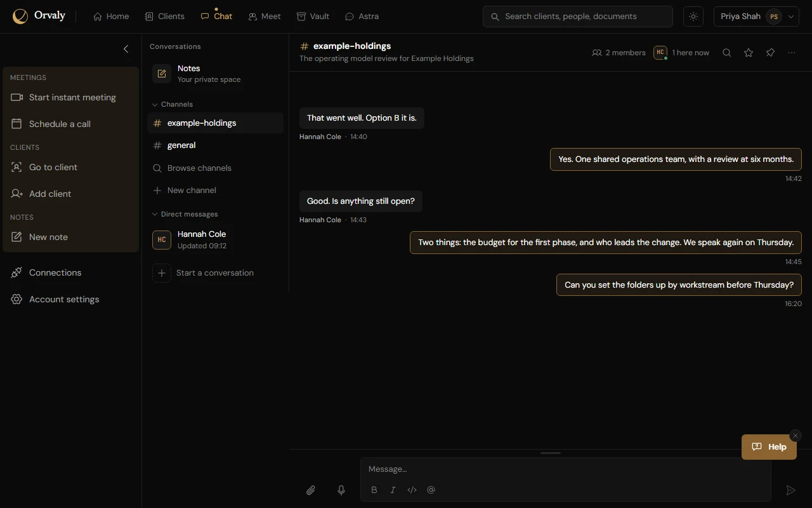
Task: Pin the example-holdings channel
Action: [770, 53]
